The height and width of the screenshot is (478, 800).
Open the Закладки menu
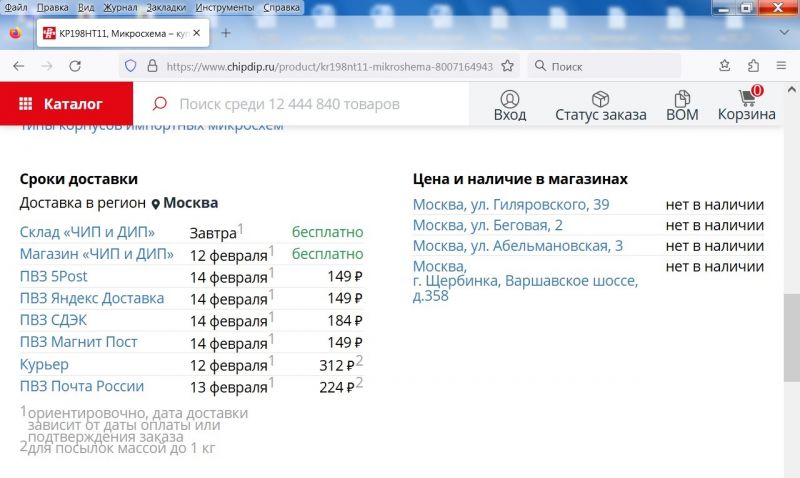[167, 7]
